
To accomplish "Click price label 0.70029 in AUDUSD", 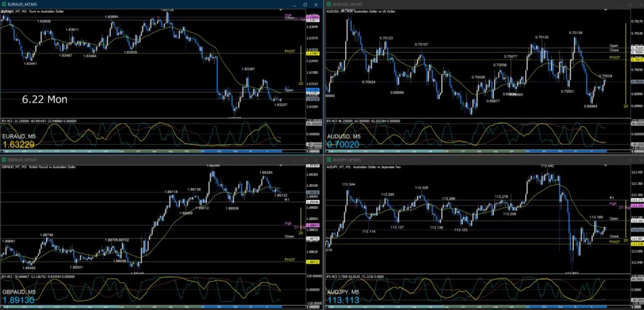I will click(x=606, y=76).
